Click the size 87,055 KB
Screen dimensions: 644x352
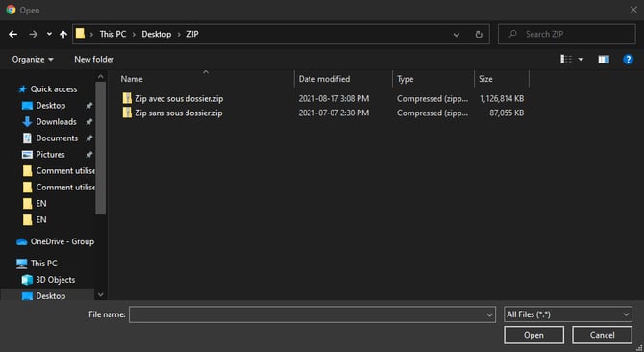[x=507, y=113]
